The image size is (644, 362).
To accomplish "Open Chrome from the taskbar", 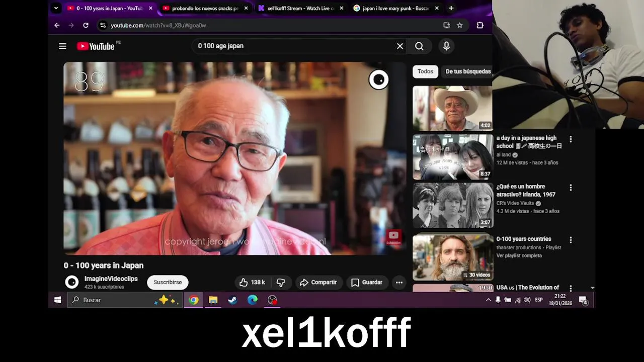I will [194, 300].
